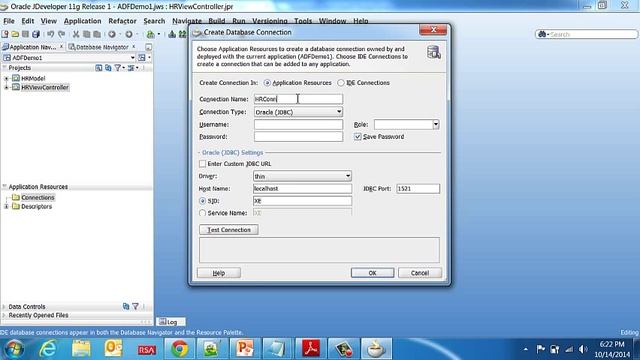Viewport: 640px width, 360px height.
Task: Select IDE Connections radio button
Action: tap(341, 83)
